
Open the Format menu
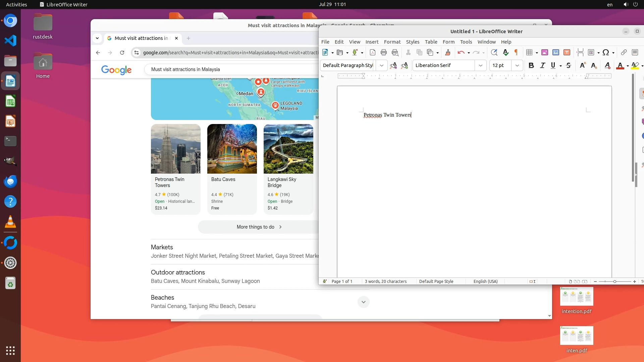(x=392, y=42)
